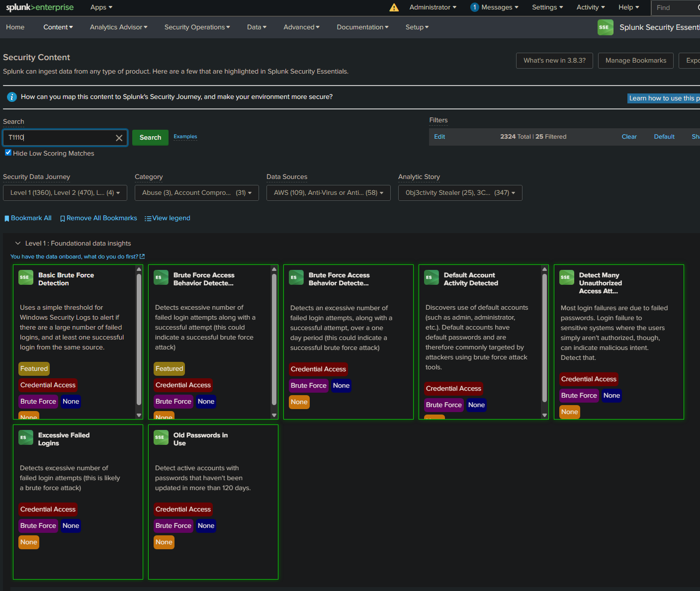Click the Bookmark All icon
This screenshot has width=700, height=591.
(x=6, y=218)
